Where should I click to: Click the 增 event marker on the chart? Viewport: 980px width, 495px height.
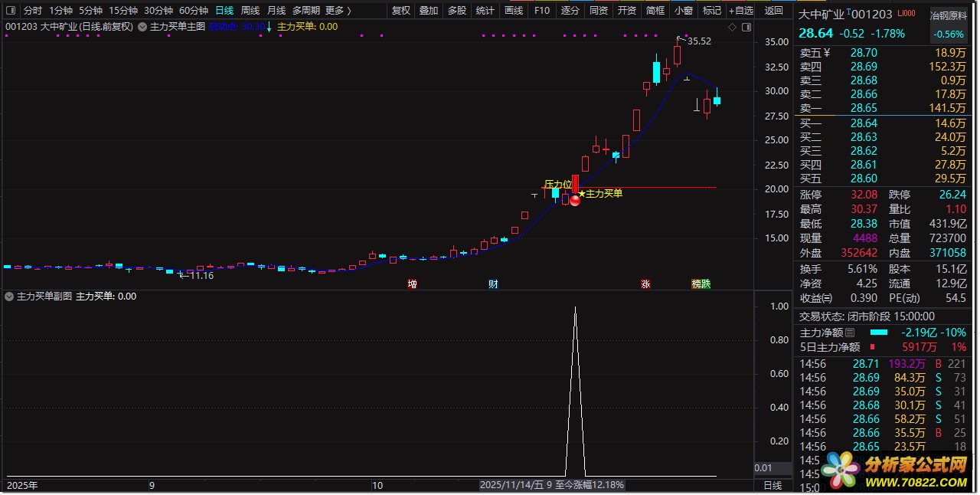[x=413, y=284]
